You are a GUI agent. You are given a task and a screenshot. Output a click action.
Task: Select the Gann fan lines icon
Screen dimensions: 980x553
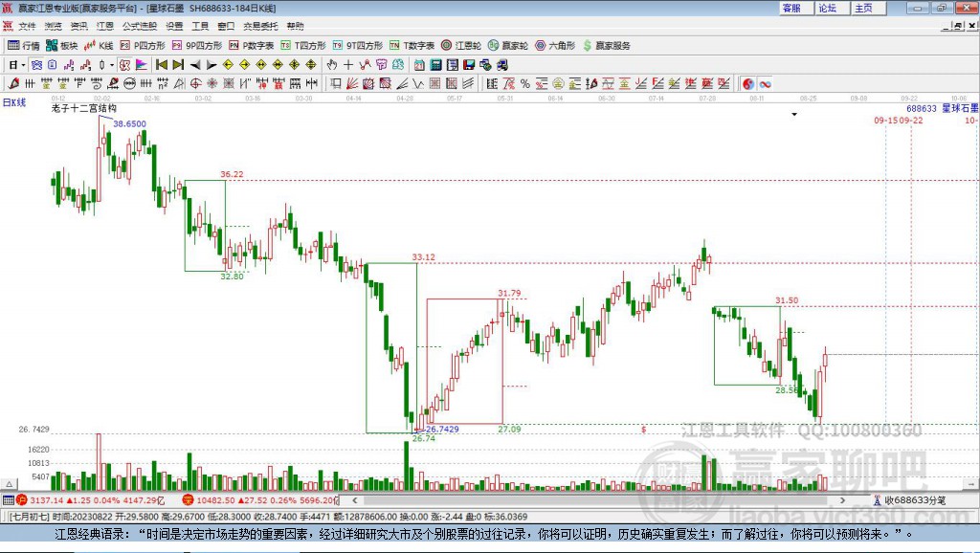352,84
